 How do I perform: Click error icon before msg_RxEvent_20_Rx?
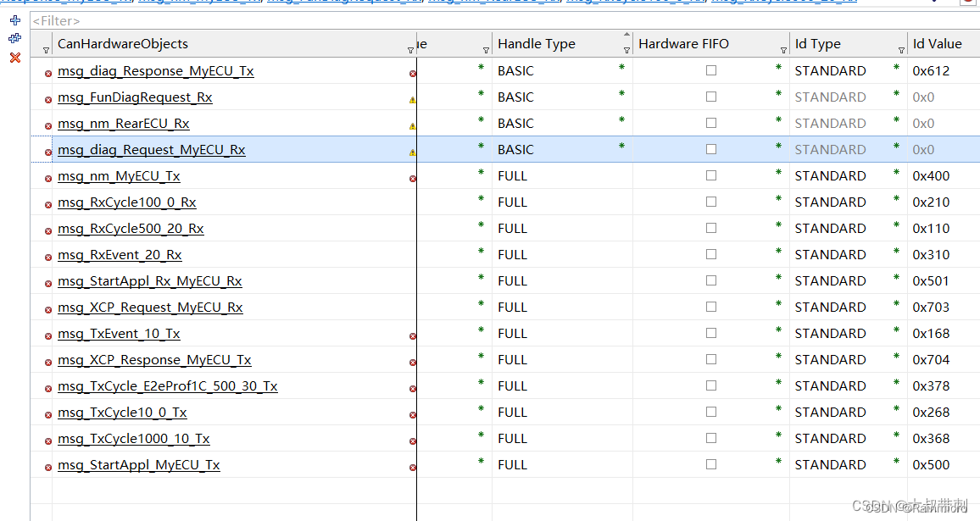pos(48,258)
